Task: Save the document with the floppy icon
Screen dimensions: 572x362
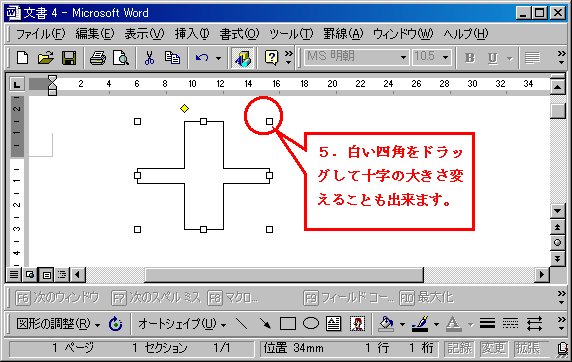Action: (x=69, y=58)
